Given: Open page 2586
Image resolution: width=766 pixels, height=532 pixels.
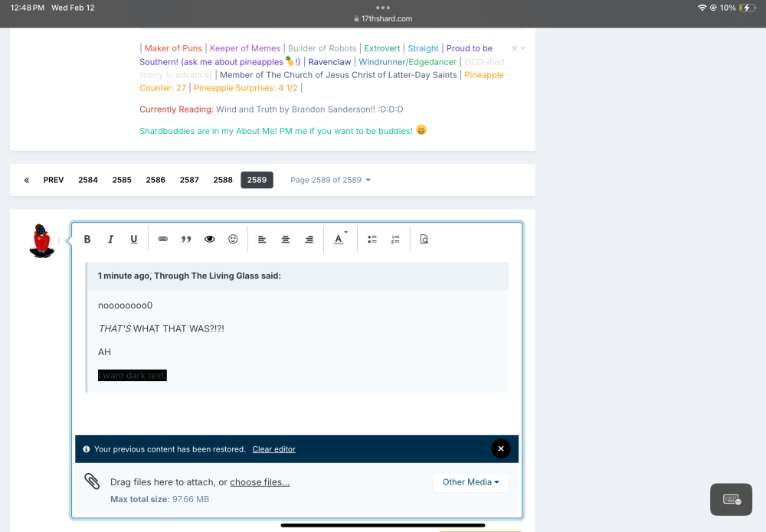Looking at the screenshot, I should tap(155, 180).
